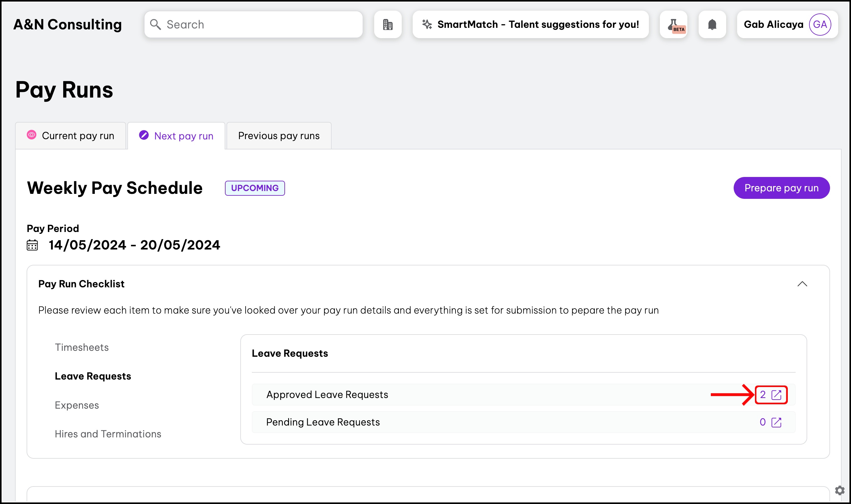Click the settings gear icon at bottom right

click(x=839, y=490)
